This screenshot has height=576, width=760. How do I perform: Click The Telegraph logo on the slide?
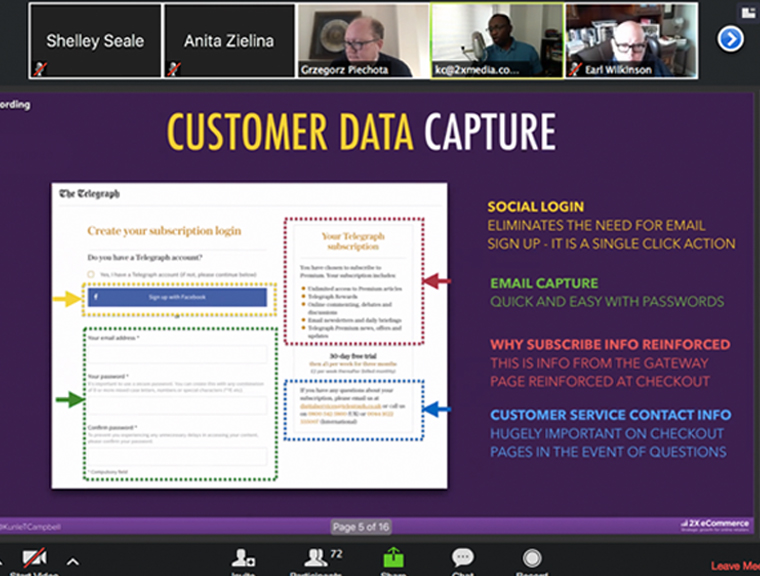89,194
